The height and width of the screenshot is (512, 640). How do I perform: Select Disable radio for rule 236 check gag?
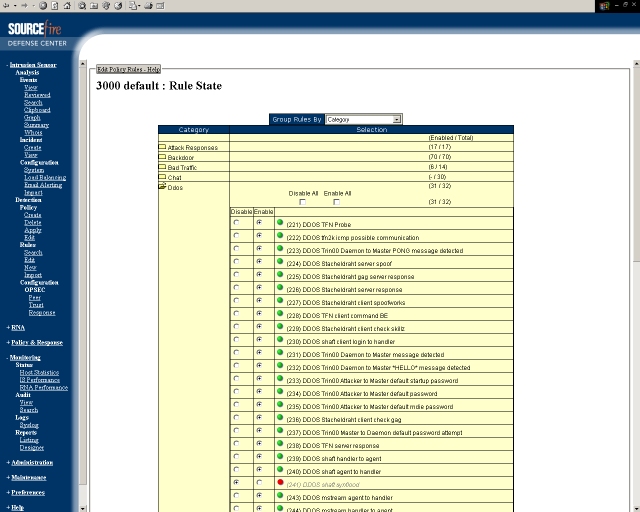(x=236, y=417)
